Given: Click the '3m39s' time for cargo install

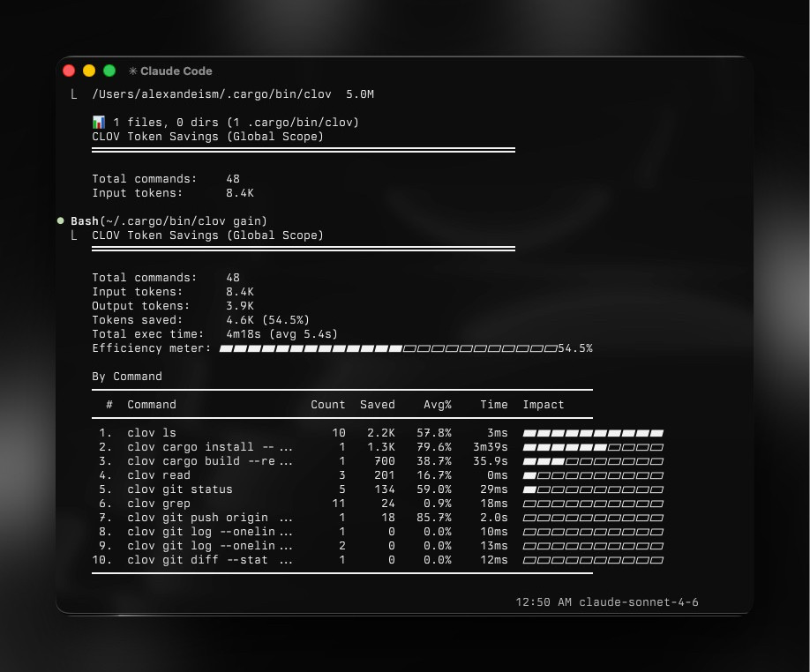Looking at the screenshot, I should (491, 447).
